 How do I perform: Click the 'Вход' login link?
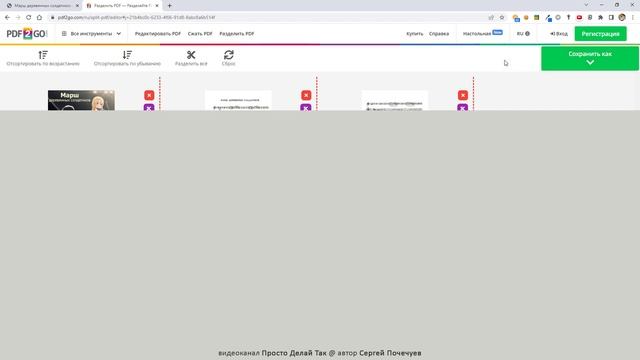coord(558,34)
